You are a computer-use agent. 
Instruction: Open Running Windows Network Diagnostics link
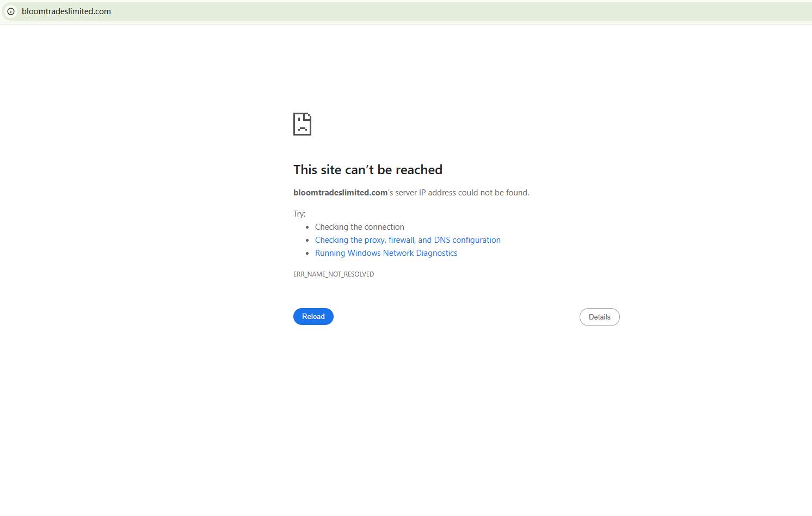pos(386,253)
